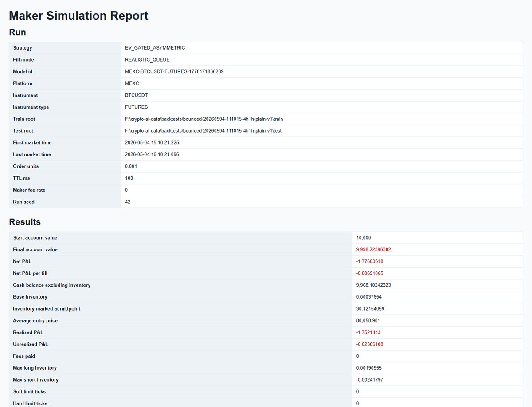Select the 2026-05-04 16:10:21.096 timestamp

152,154
